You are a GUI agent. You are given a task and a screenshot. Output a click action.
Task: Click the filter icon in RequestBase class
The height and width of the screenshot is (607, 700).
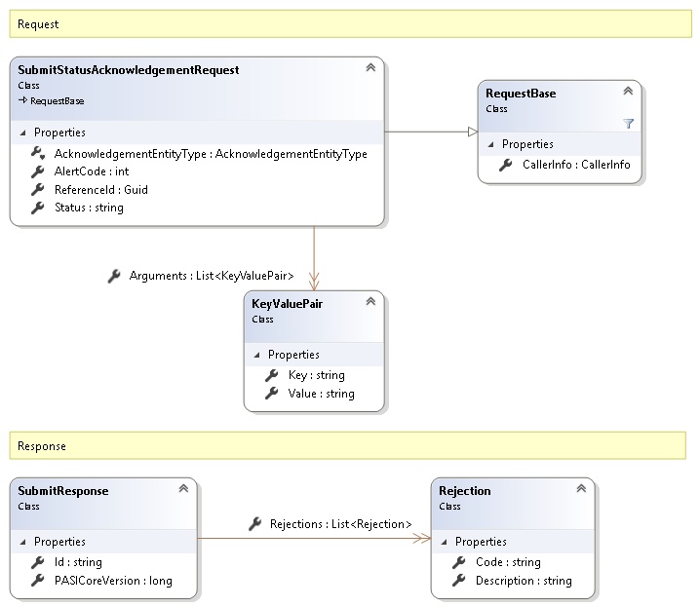click(628, 124)
